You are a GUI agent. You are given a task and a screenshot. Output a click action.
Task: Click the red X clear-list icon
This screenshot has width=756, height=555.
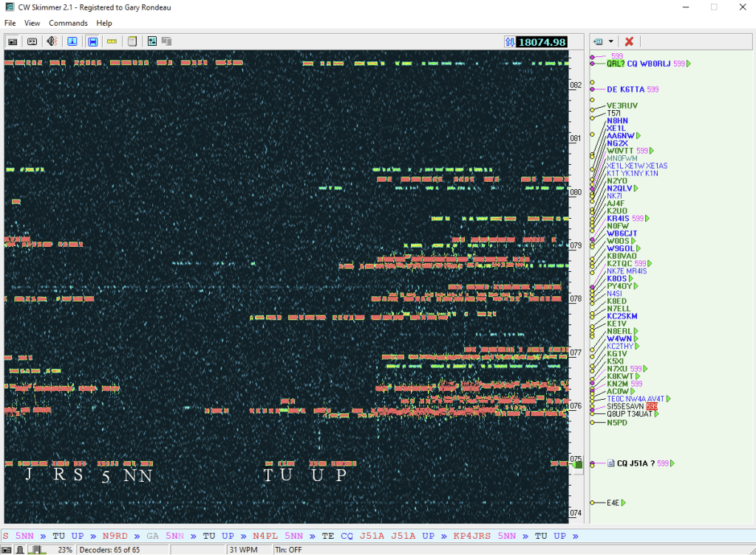coord(629,41)
